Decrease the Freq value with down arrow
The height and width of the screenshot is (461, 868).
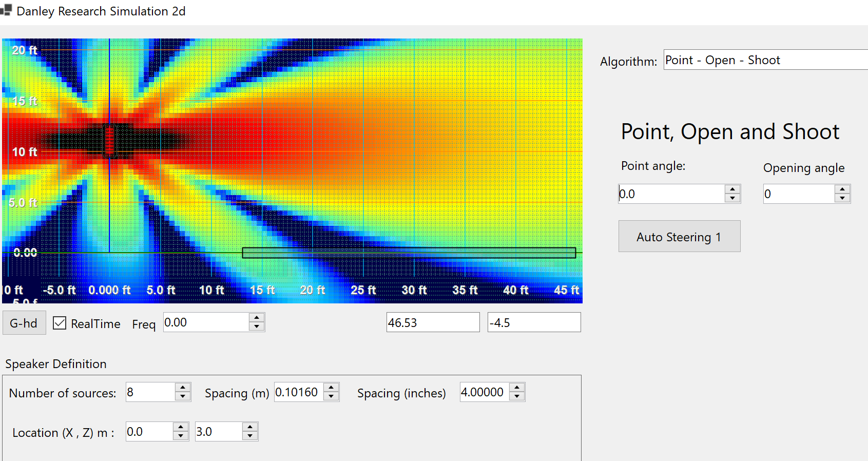257,327
